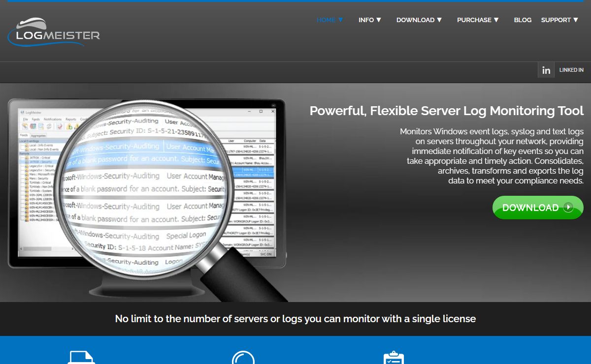Image resolution: width=591 pixels, height=364 pixels.
Task: Open the HOME menu
Action: 330,20
